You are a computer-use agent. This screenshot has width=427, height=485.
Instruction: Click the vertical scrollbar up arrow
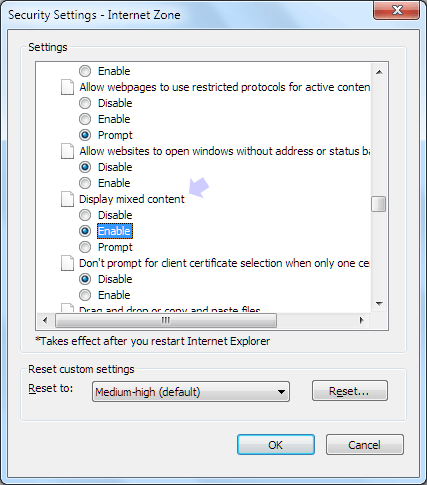[379, 72]
